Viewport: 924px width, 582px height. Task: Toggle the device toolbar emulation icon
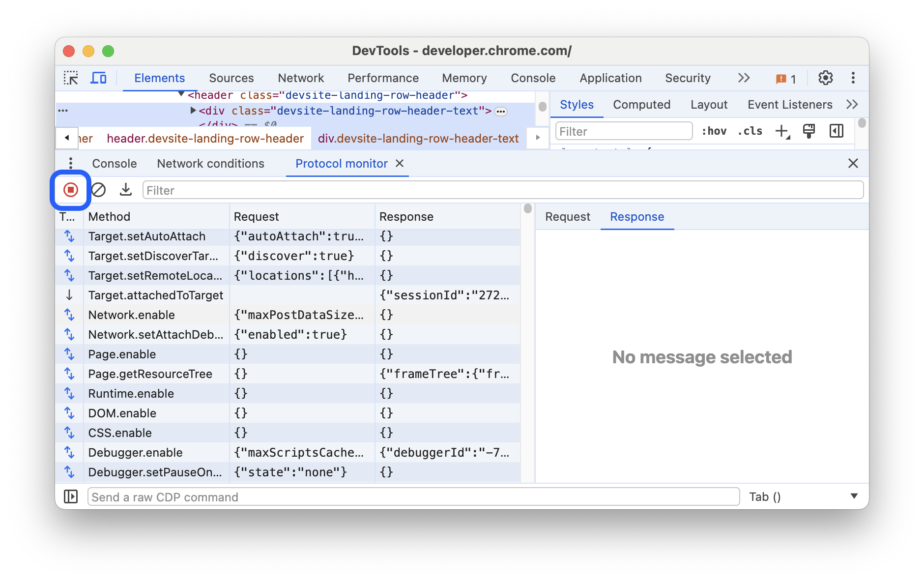pos(99,78)
